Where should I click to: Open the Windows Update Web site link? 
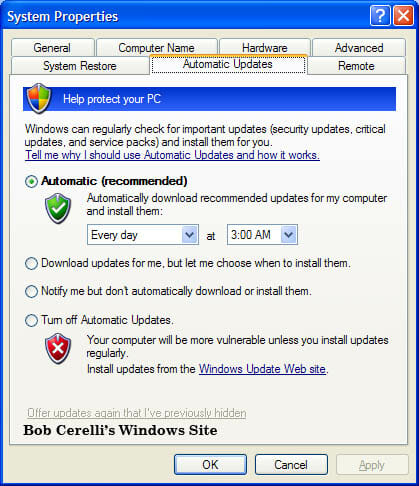click(x=262, y=369)
